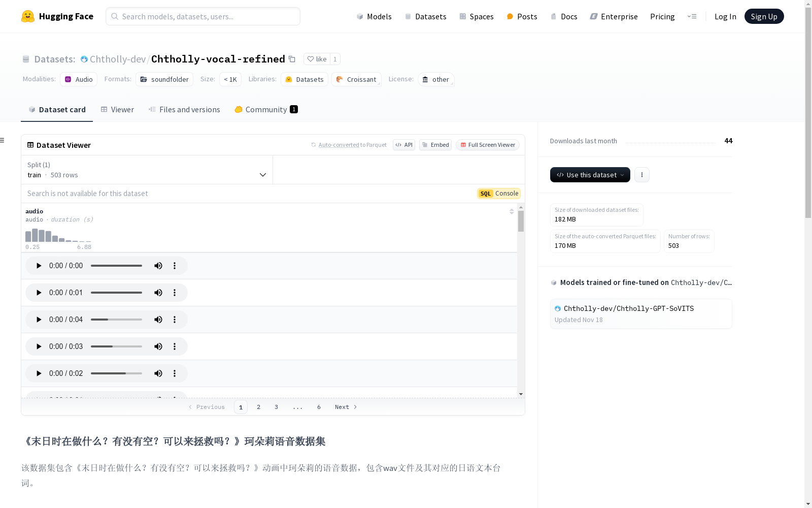This screenshot has height=508, width=812.
Task: Open Docs in the top navigation
Action: [x=564, y=16]
